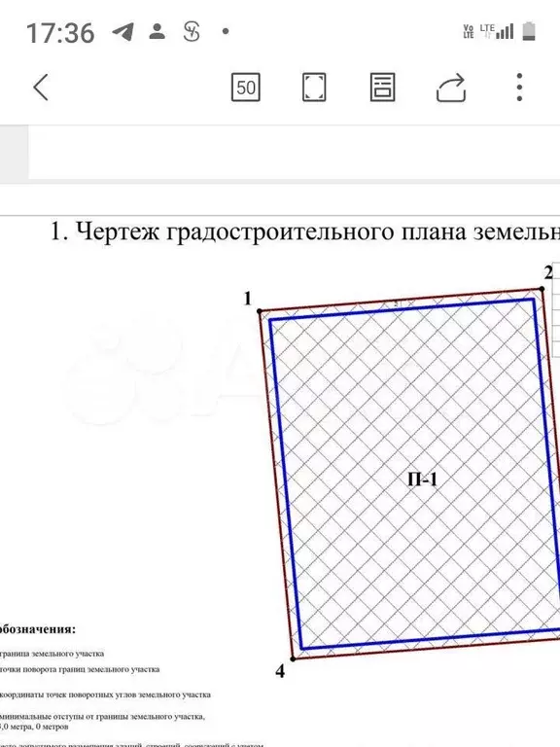Select corner point 2 on plan
560x747 pixels.
[x=542, y=289]
